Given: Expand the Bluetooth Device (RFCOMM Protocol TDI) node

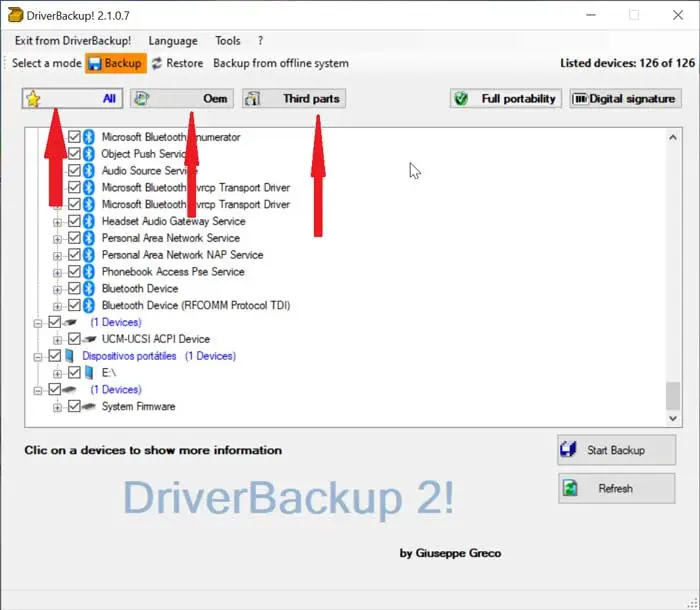Looking at the screenshot, I should pos(57,306).
